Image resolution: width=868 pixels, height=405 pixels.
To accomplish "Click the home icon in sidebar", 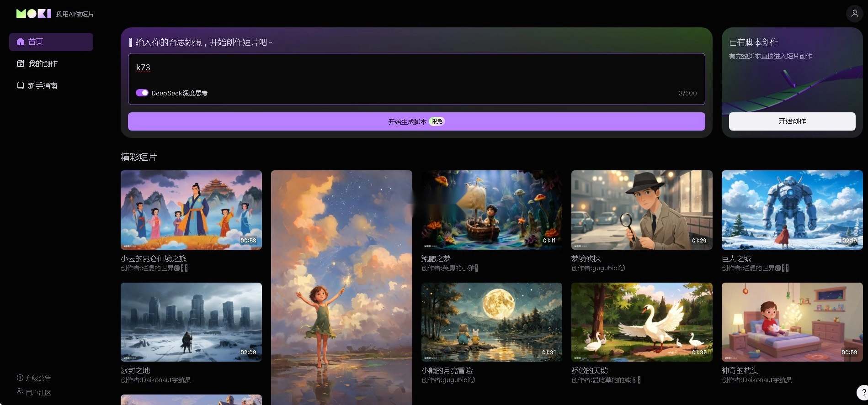I will [21, 42].
